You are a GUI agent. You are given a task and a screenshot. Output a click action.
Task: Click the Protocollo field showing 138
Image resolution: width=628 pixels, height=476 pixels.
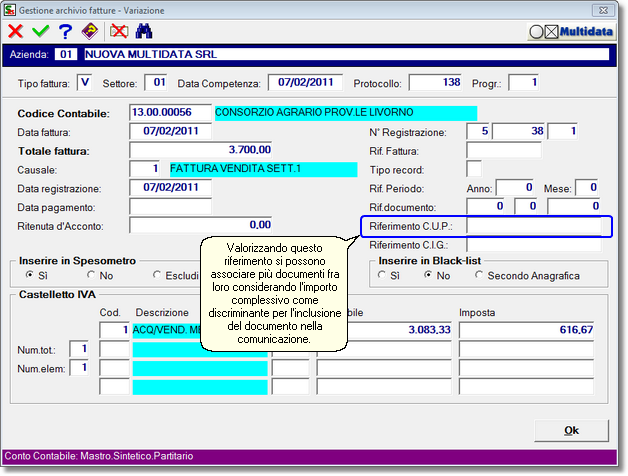coord(435,83)
